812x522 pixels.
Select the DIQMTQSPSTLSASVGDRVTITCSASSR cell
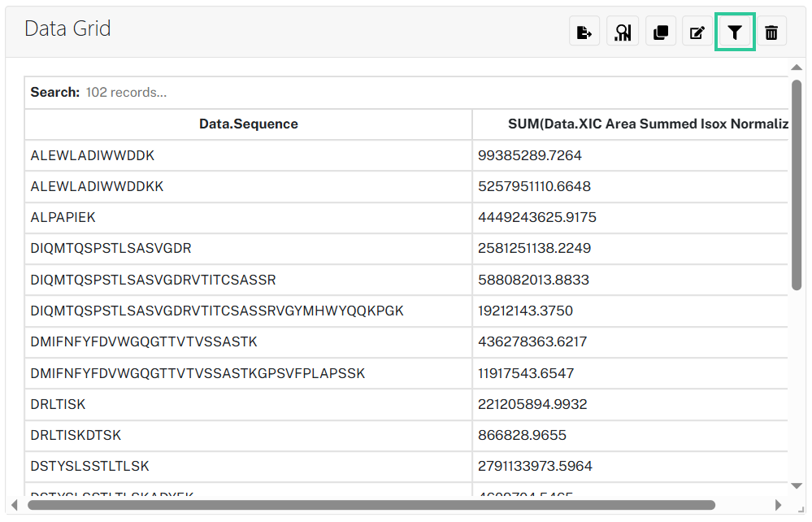pos(248,280)
